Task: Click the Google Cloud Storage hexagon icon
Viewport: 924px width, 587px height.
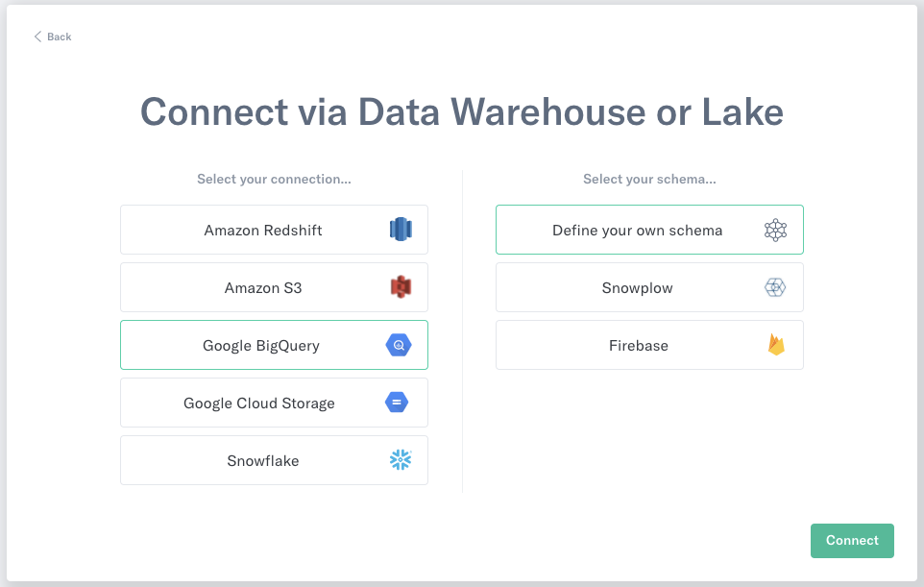Action: [x=397, y=403]
